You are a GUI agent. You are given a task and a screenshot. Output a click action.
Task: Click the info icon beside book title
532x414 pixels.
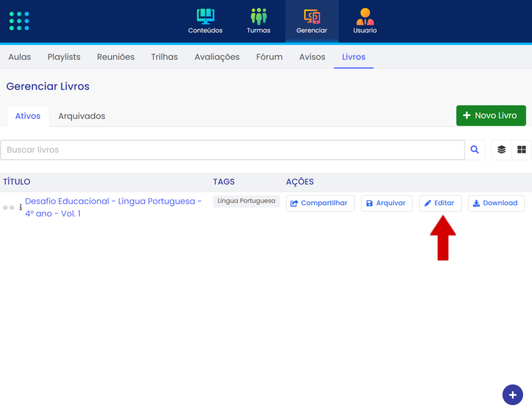(x=21, y=208)
